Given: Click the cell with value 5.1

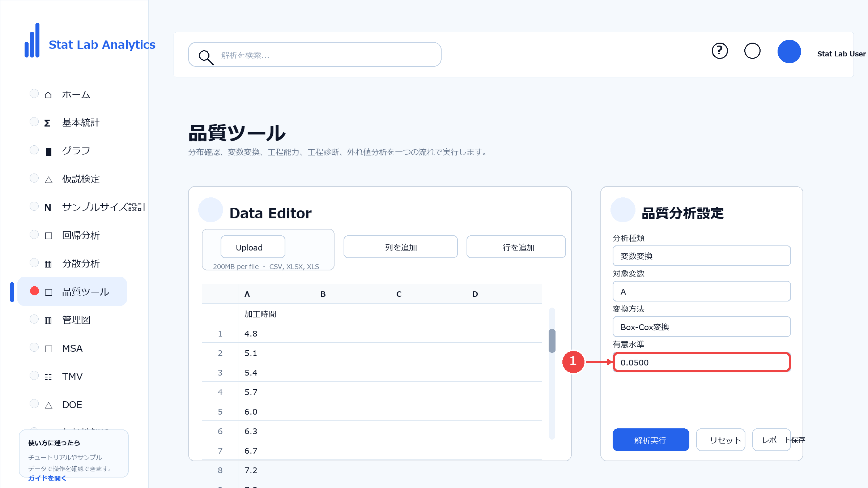Looking at the screenshot, I should point(276,352).
